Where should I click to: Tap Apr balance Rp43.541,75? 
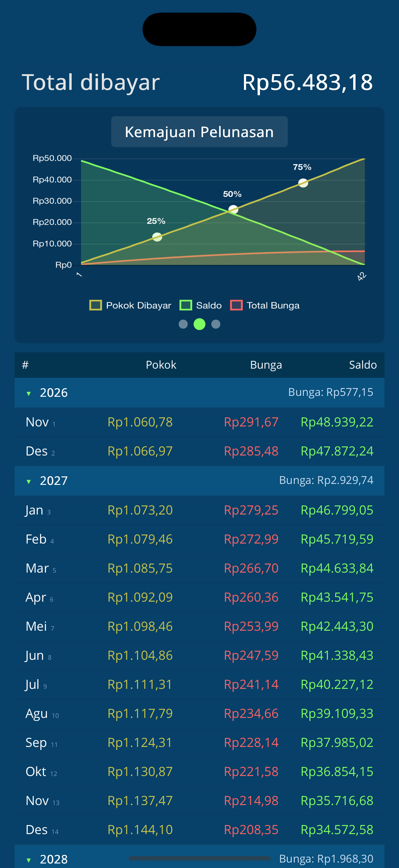pos(337,597)
